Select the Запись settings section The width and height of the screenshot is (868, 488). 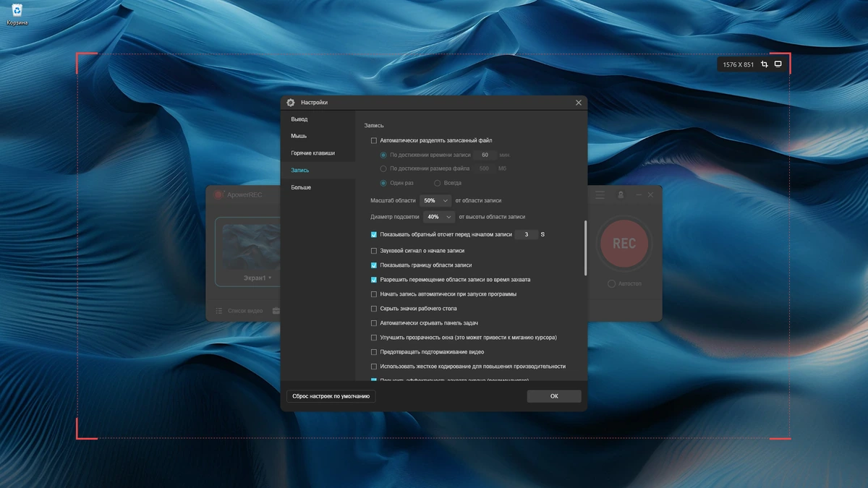point(299,171)
